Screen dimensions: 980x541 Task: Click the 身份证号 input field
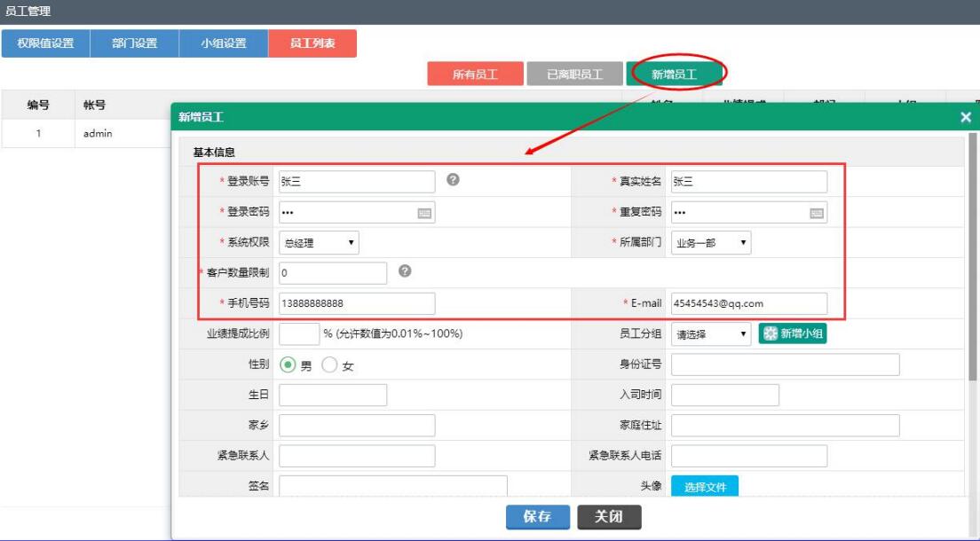click(x=785, y=365)
